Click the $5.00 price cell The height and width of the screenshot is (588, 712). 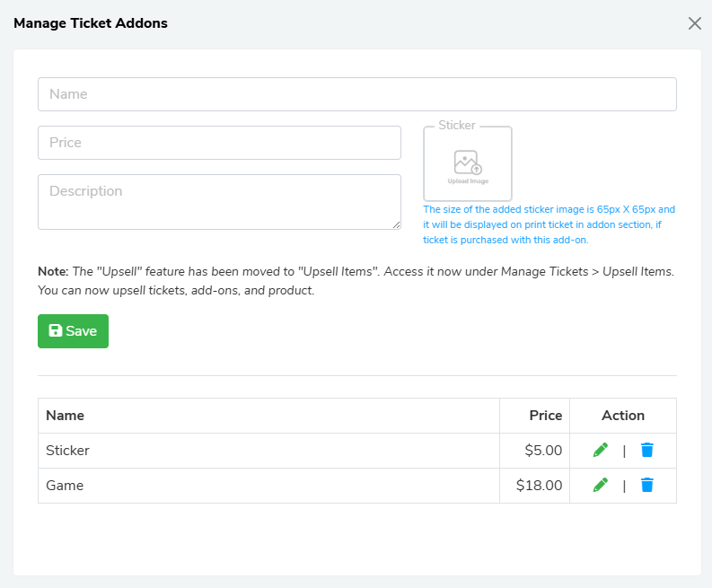[x=543, y=451]
